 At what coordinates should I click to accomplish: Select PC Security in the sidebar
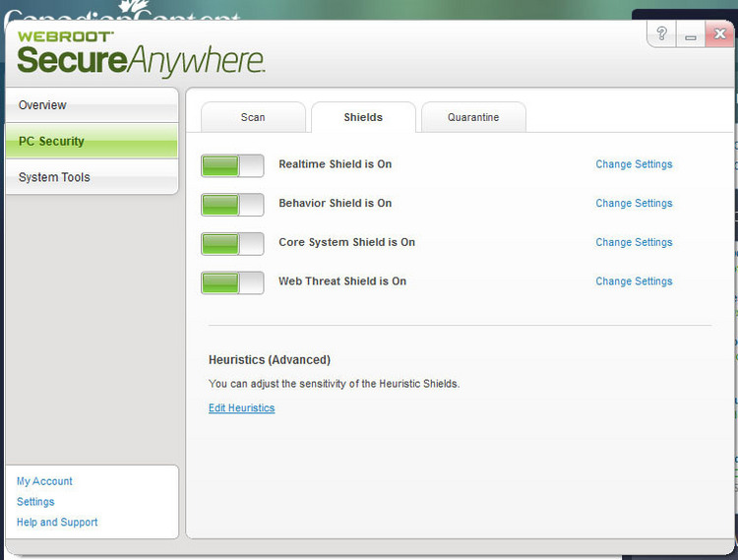point(92,141)
